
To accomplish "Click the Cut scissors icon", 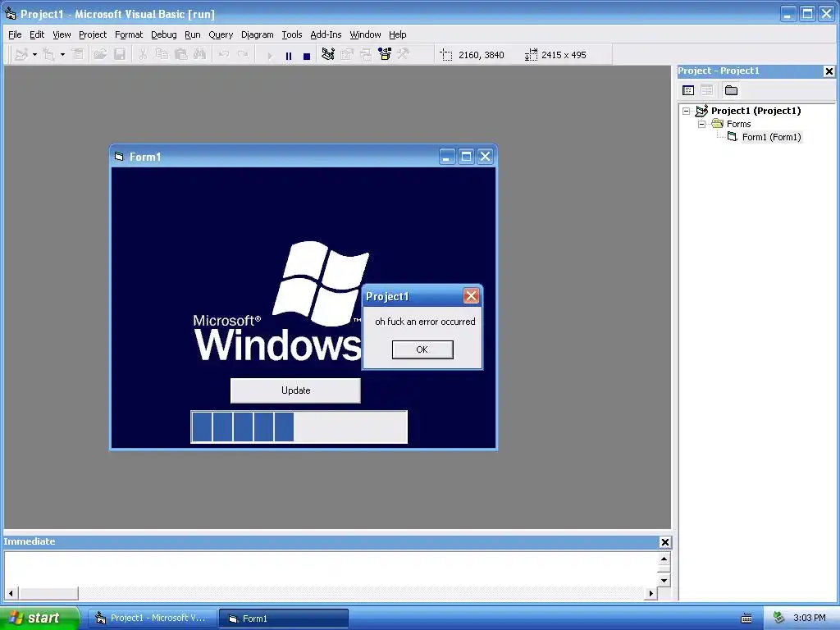I will (143, 55).
